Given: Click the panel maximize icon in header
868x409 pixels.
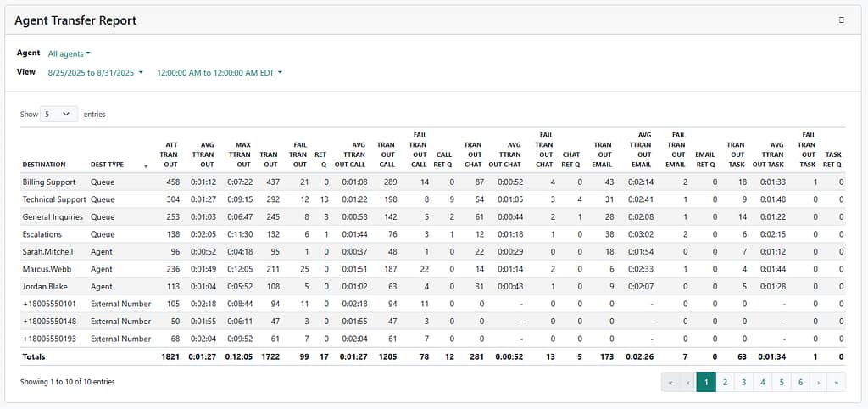Looking at the screenshot, I should pos(842,20).
